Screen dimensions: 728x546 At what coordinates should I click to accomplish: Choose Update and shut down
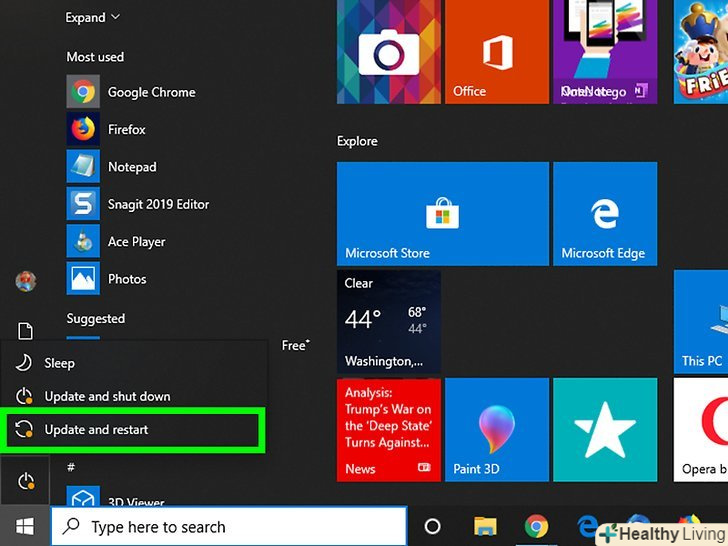(107, 396)
